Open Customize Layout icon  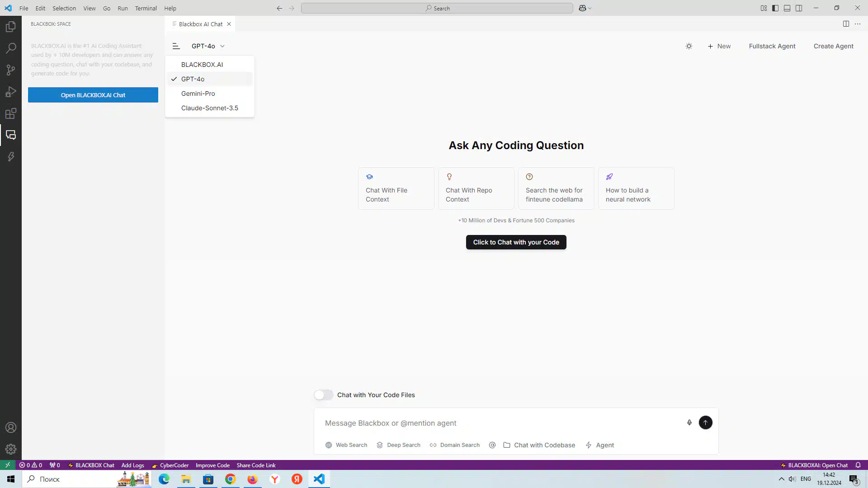(764, 8)
